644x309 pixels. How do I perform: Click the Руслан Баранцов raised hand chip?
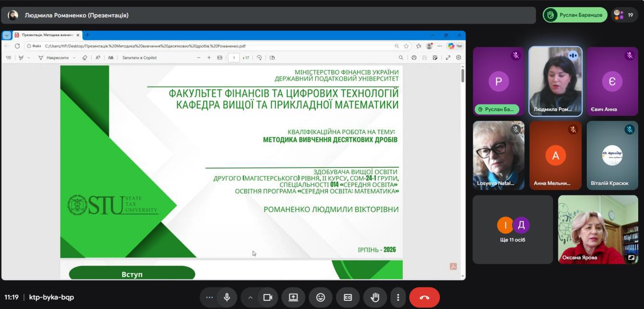click(575, 15)
